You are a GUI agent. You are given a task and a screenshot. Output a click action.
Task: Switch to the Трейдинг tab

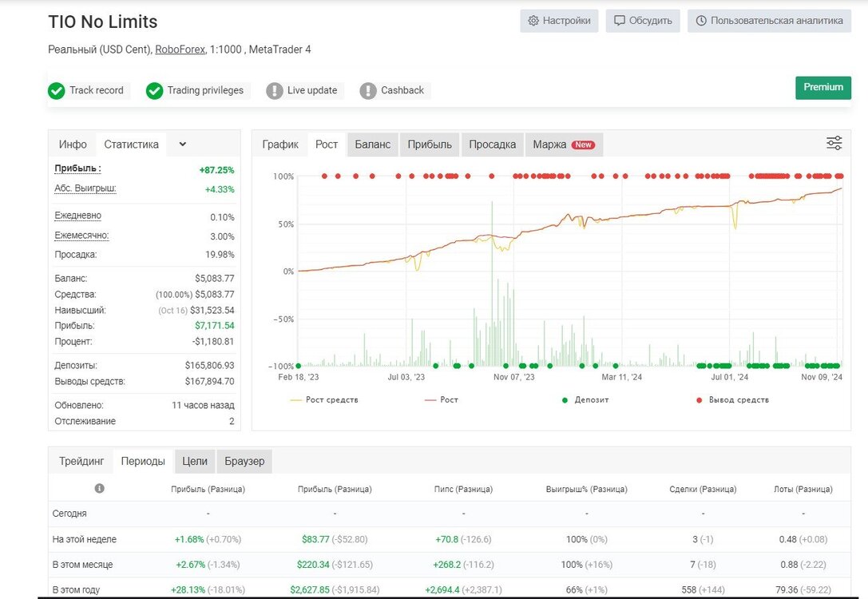click(x=82, y=461)
